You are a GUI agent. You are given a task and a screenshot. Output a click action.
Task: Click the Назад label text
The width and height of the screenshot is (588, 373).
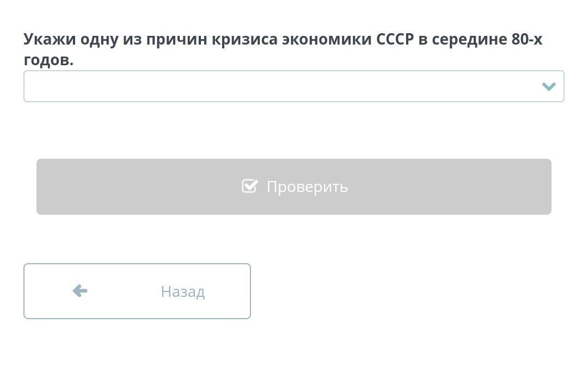[182, 291]
